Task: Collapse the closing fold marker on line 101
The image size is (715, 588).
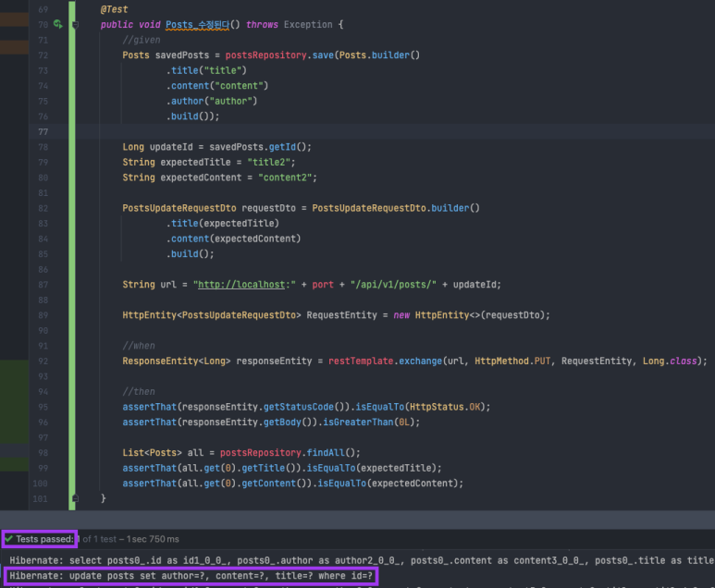Action: (x=75, y=498)
